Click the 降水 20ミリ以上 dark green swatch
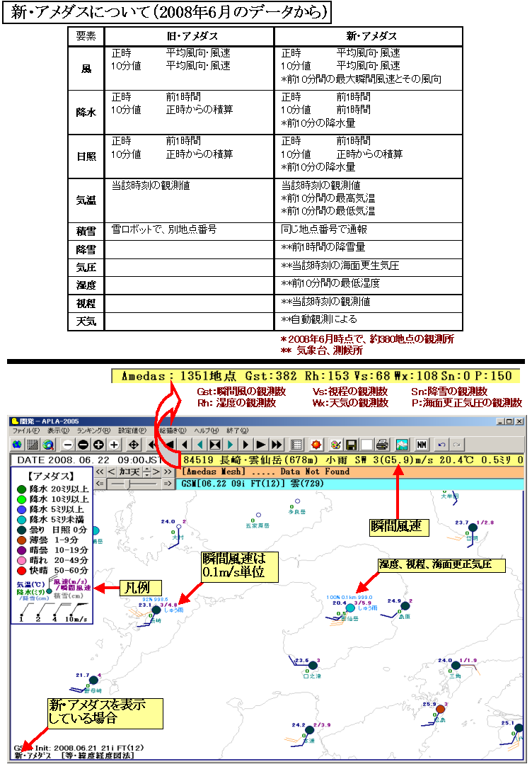This screenshot has height=769, width=532. coord(21,489)
